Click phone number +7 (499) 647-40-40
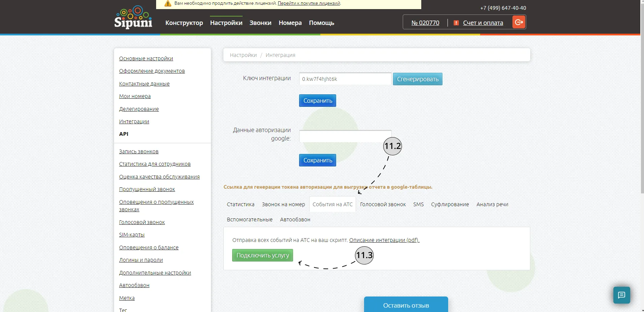 pyautogui.click(x=503, y=8)
